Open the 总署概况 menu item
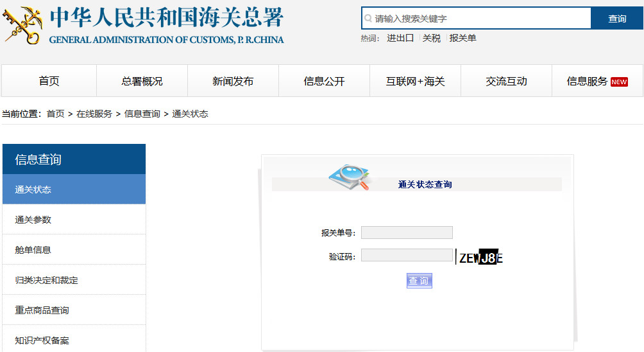The image size is (644, 352). click(142, 81)
